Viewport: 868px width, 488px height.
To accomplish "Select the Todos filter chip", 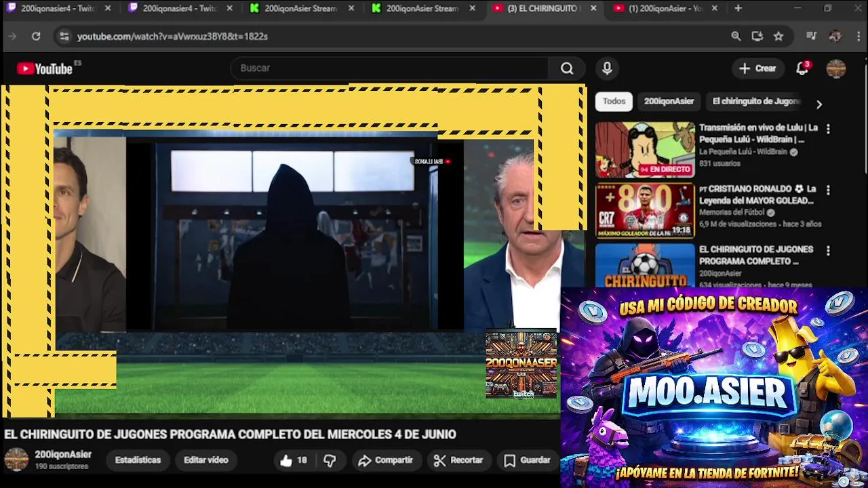I will (614, 102).
